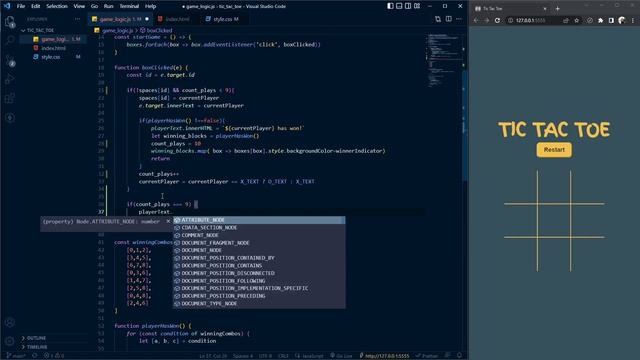This screenshot has width=640, height=360.
Task: Open the Manage gear icon
Action: click(x=10, y=341)
